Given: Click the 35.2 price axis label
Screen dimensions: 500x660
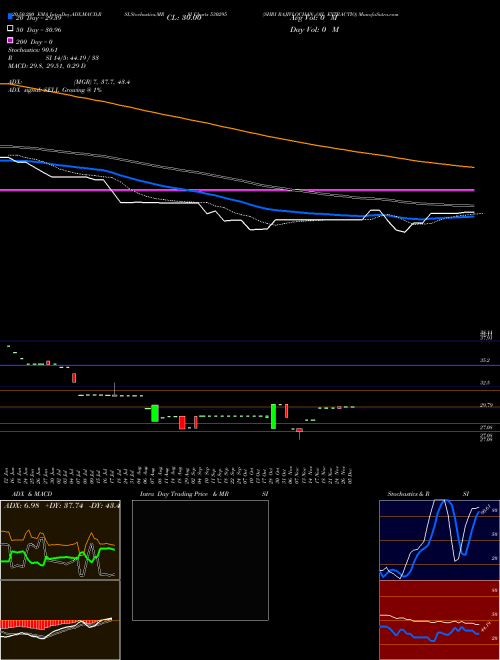Looking at the screenshot, I should [x=485, y=360].
